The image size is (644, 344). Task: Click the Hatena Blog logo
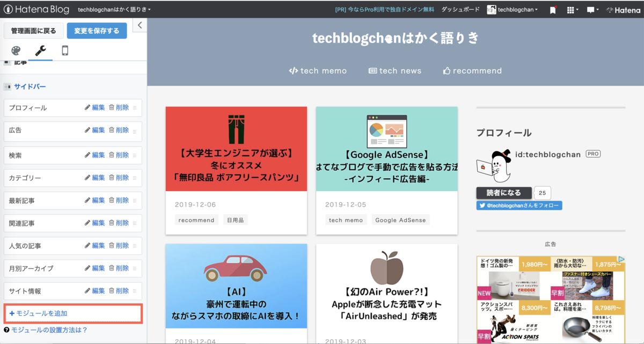(36, 10)
